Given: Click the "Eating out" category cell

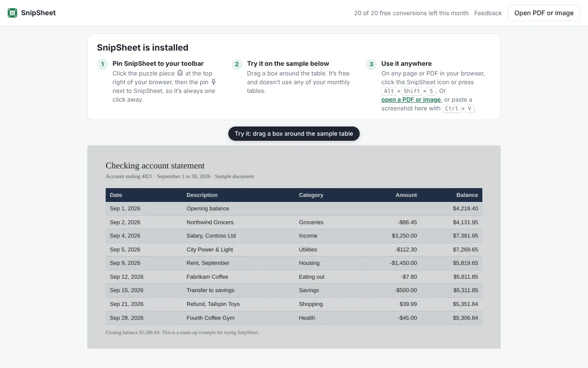Looking at the screenshot, I should (311, 277).
